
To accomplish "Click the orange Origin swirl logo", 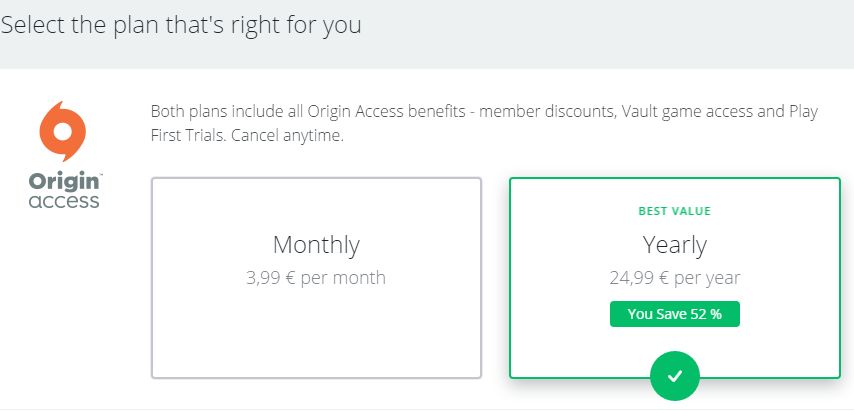I will [x=63, y=131].
